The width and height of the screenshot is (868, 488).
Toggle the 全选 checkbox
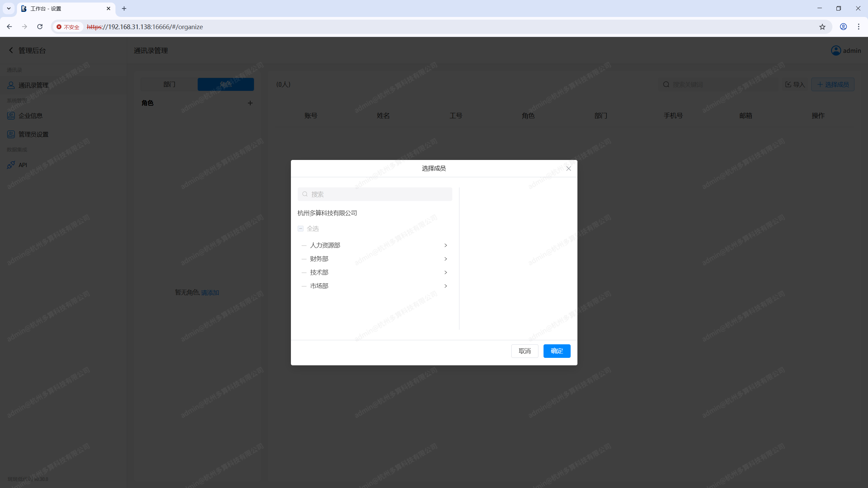pos(300,229)
